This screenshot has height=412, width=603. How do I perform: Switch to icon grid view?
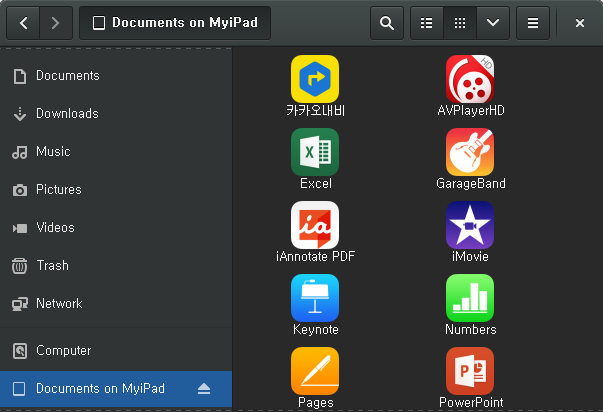pyautogui.click(x=460, y=23)
